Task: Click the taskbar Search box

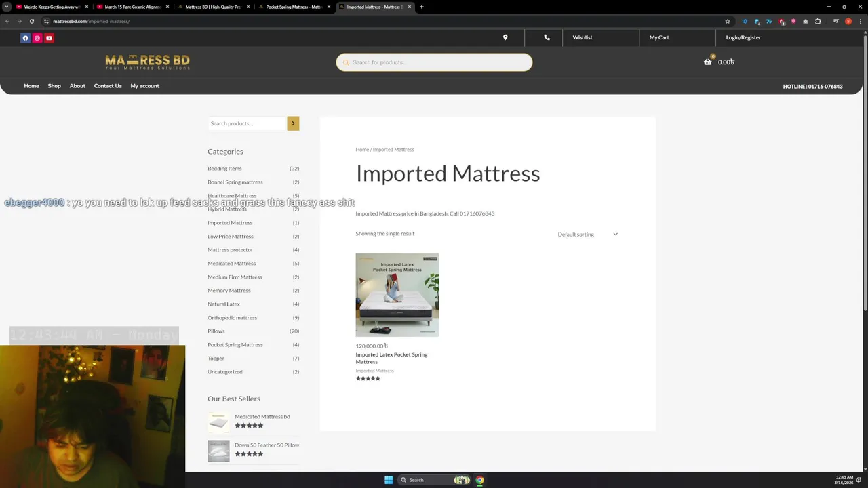Action: [x=434, y=480]
